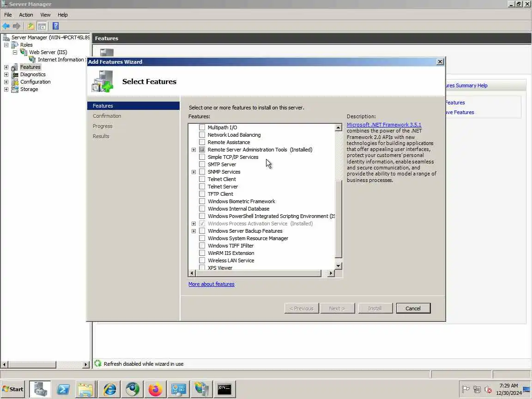The width and height of the screenshot is (532, 399).
Task: Click the Up one level toolbar icon
Action: (x=30, y=26)
